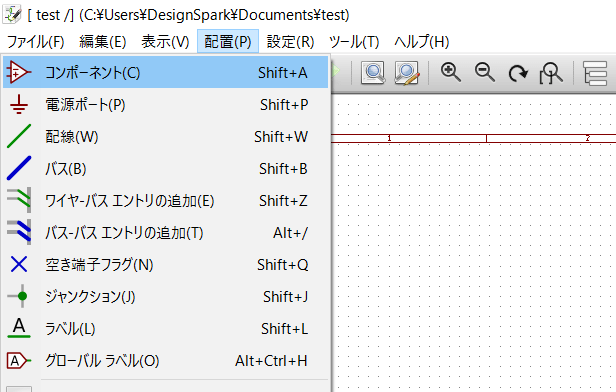Select バス(B) bus entry
Image resolution: width=616 pixels, height=392 pixels.
click(x=165, y=169)
